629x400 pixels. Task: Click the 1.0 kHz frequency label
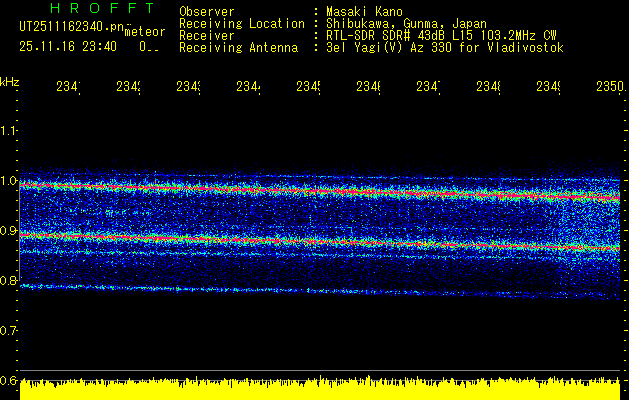click(x=8, y=180)
